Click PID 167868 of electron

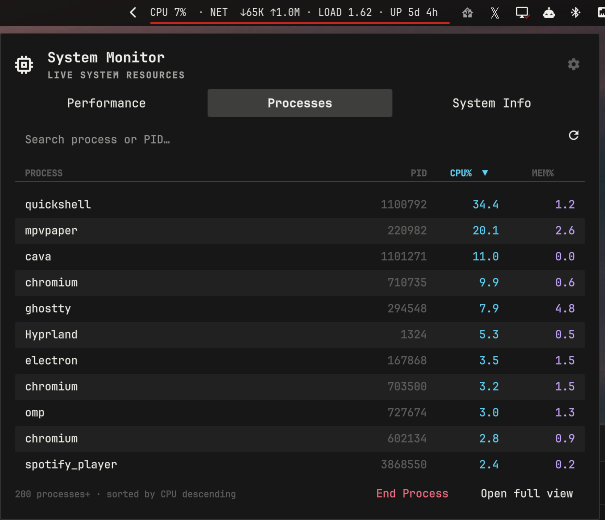(407, 361)
